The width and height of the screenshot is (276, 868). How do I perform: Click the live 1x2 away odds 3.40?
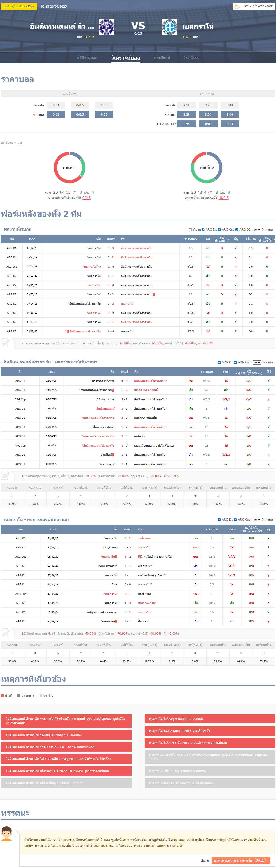click(x=230, y=114)
